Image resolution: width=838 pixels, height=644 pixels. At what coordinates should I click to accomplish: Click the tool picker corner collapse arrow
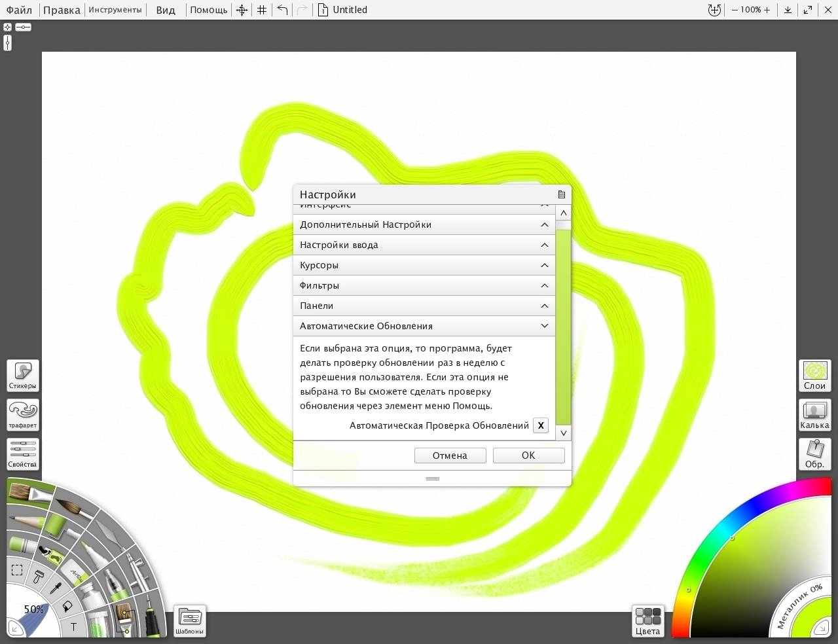pos(14,628)
